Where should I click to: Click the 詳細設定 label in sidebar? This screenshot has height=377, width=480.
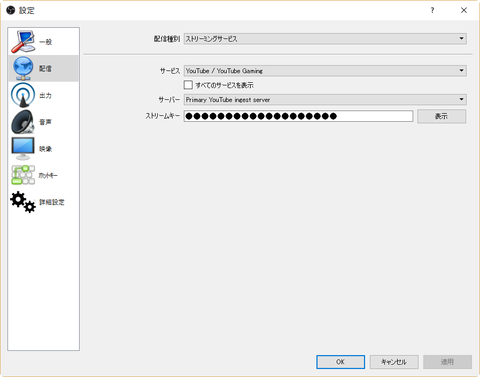(x=52, y=202)
